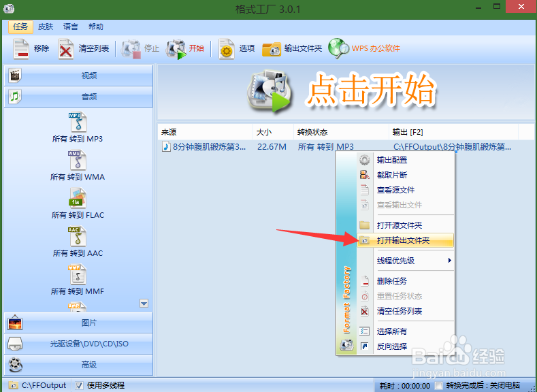
Task: Open the 线程优先级 submenu arrow
Action: point(450,261)
